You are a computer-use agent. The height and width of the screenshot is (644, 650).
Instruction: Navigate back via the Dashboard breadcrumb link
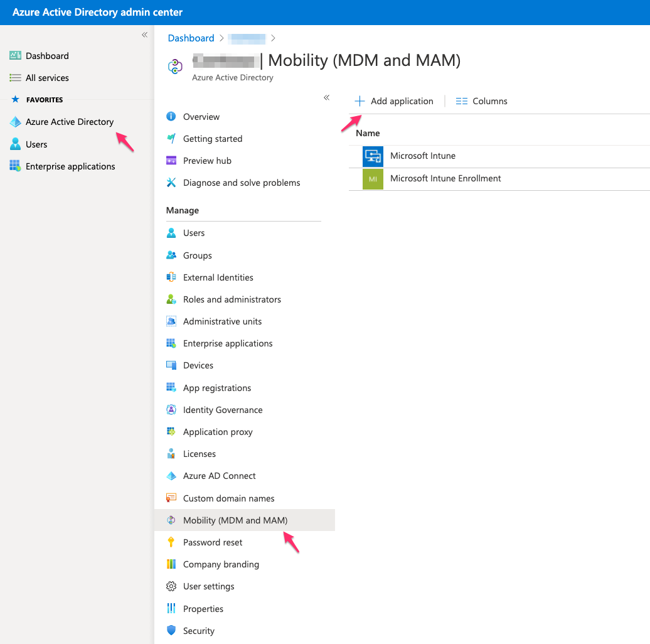(x=191, y=38)
